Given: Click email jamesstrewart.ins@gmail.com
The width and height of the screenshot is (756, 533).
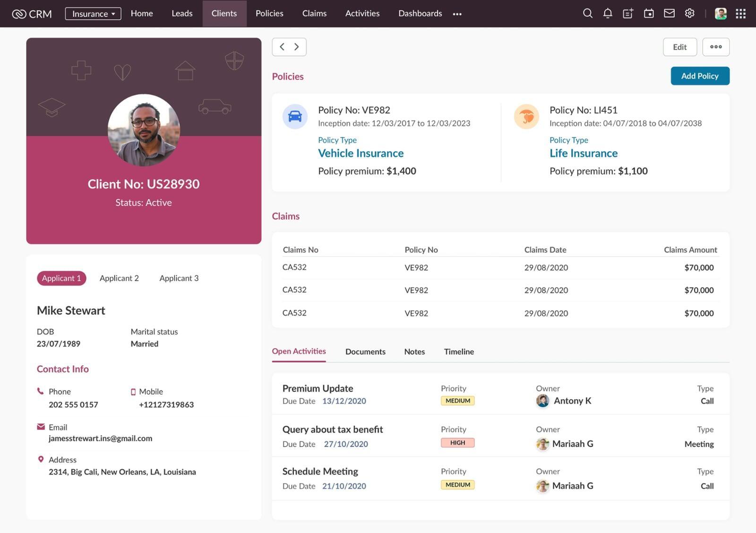Looking at the screenshot, I should [100, 438].
